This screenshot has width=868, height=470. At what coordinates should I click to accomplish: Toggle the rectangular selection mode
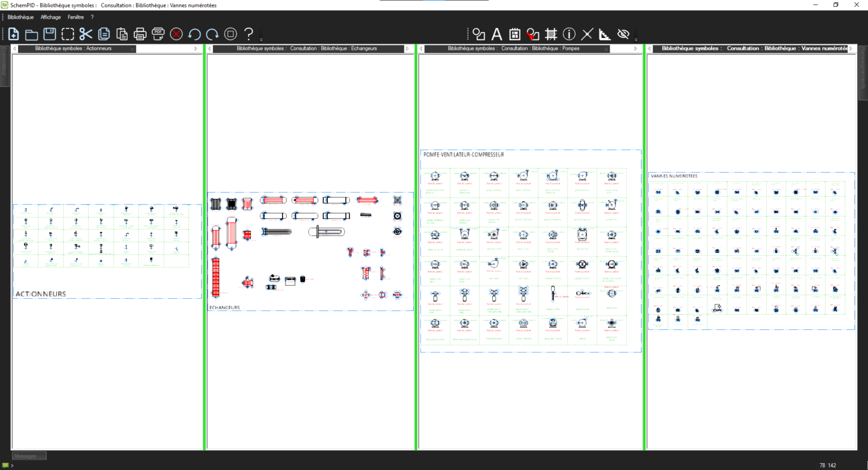[68, 34]
